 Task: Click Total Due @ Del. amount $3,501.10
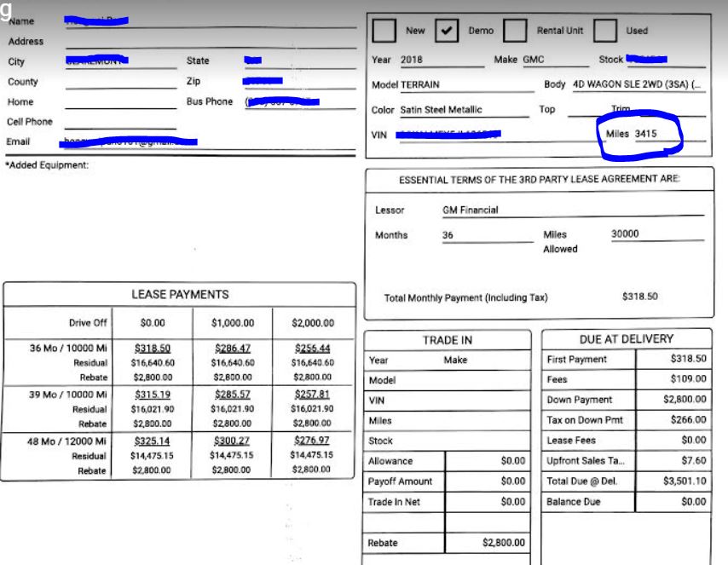[x=685, y=481]
